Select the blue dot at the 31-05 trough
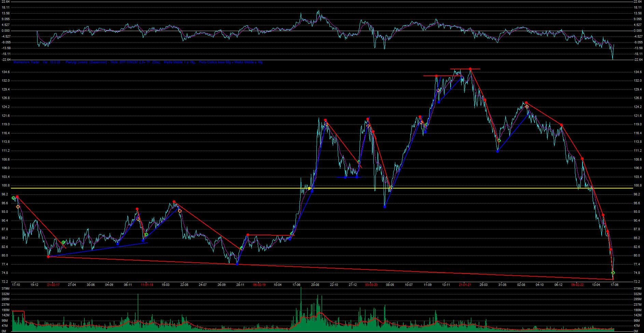644x333 pixels. (x=498, y=151)
